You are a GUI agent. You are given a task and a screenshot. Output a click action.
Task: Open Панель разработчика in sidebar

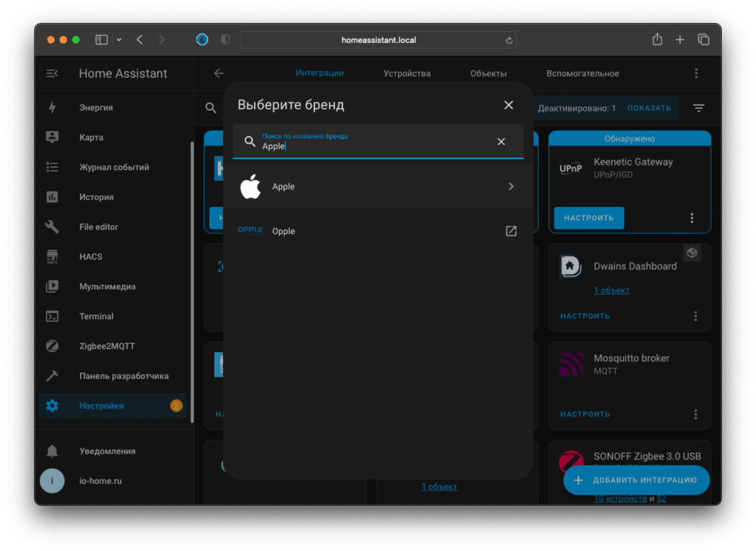[x=113, y=376]
